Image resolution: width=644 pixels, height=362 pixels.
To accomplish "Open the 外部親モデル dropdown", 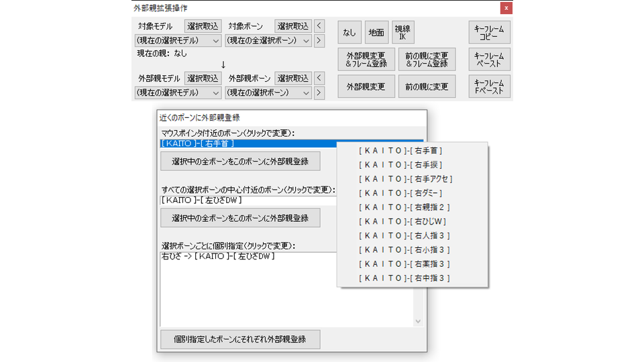I will coord(178,93).
